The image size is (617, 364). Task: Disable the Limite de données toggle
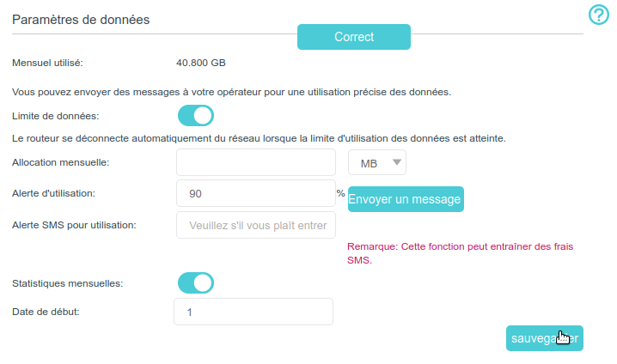195,115
